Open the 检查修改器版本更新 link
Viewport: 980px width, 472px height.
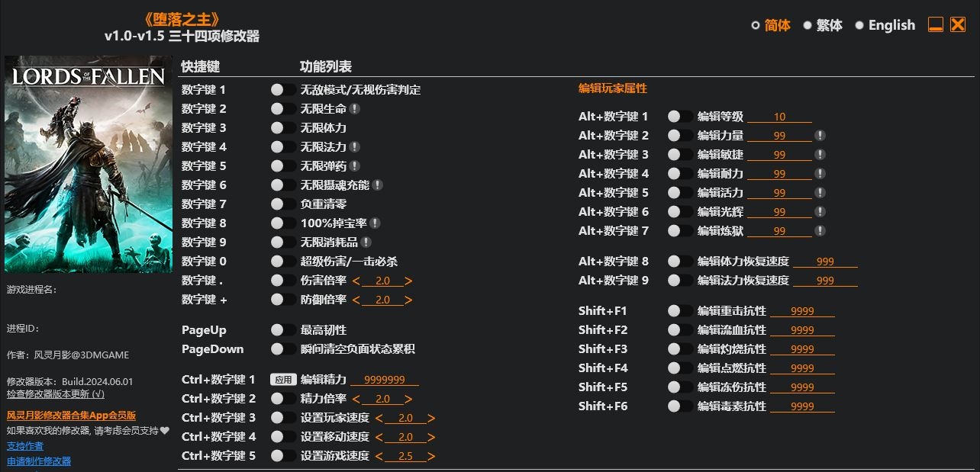(x=56, y=394)
